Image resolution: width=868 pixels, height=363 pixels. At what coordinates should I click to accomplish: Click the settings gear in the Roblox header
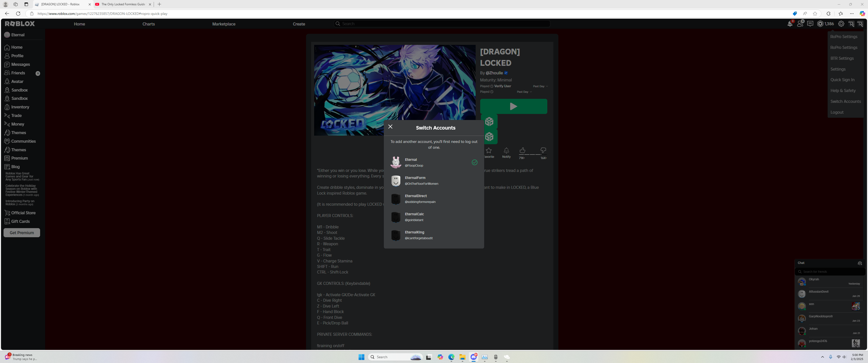[842, 24]
